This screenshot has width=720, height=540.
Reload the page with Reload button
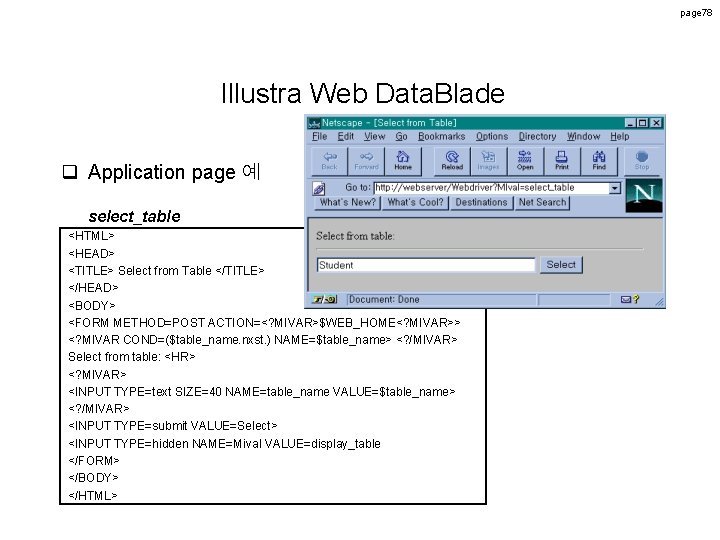coord(452,161)
